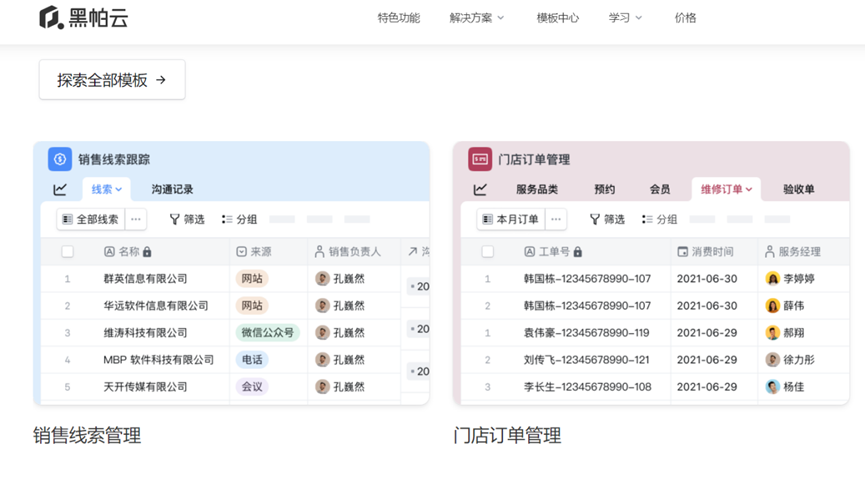Image resolution: width=865 pixels, height=490 pixels.
Task: Tick the select-all checkbox in orders table header
Action: [488, 252]
